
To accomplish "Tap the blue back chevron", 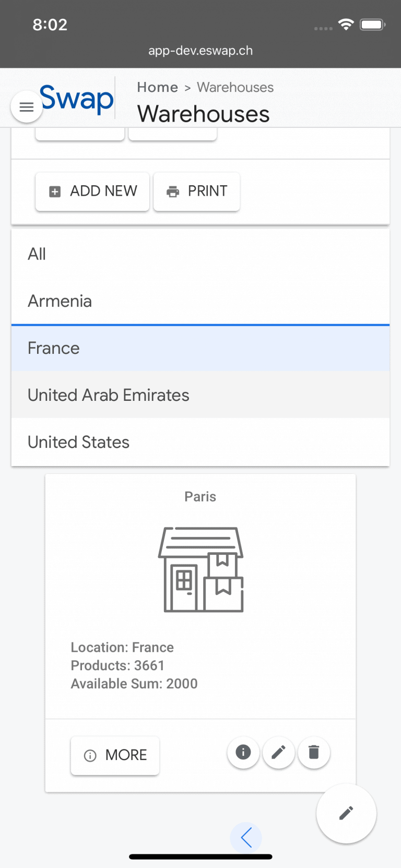I will [246, 838].
